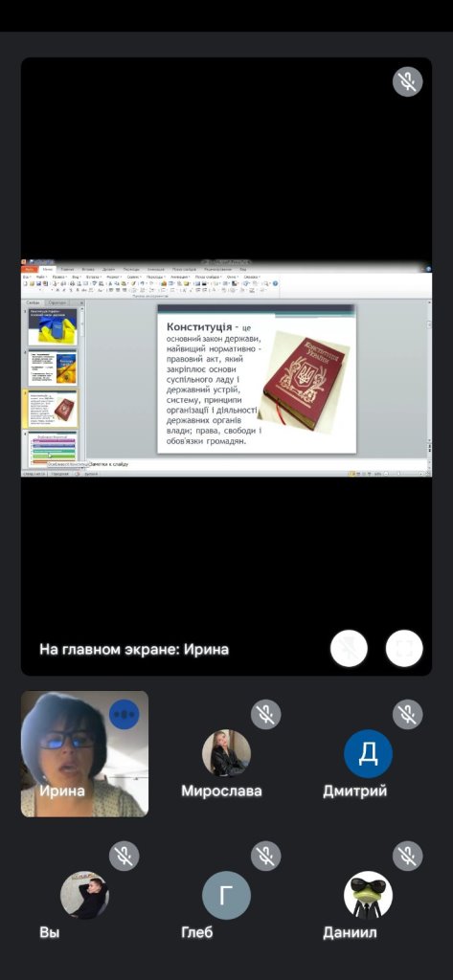Tap the muted mic icon above Даниил
The width and height of the screenshot is (453, 980).
(x=407, y=857)
